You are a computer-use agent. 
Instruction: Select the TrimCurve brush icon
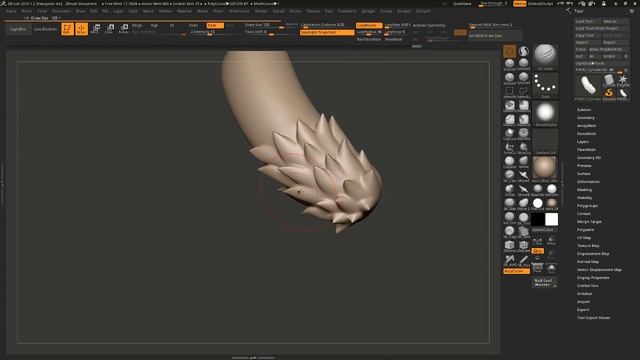point(509,148)
